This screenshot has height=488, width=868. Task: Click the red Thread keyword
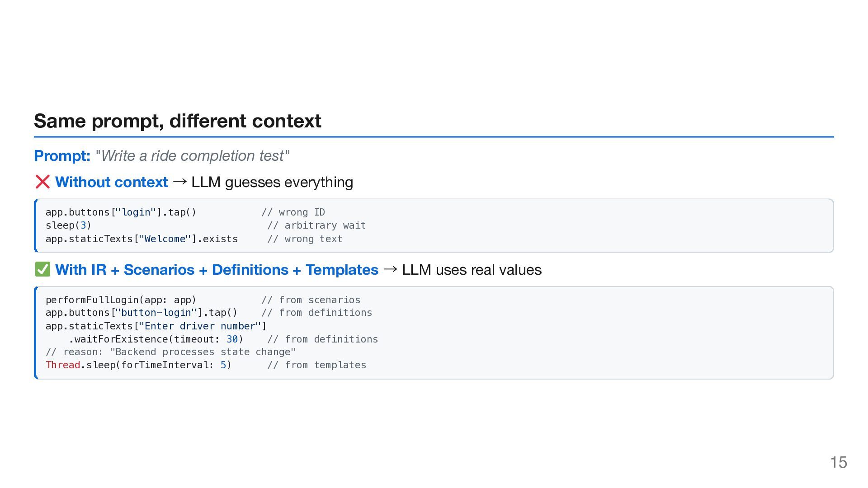(x=63, y=365)
